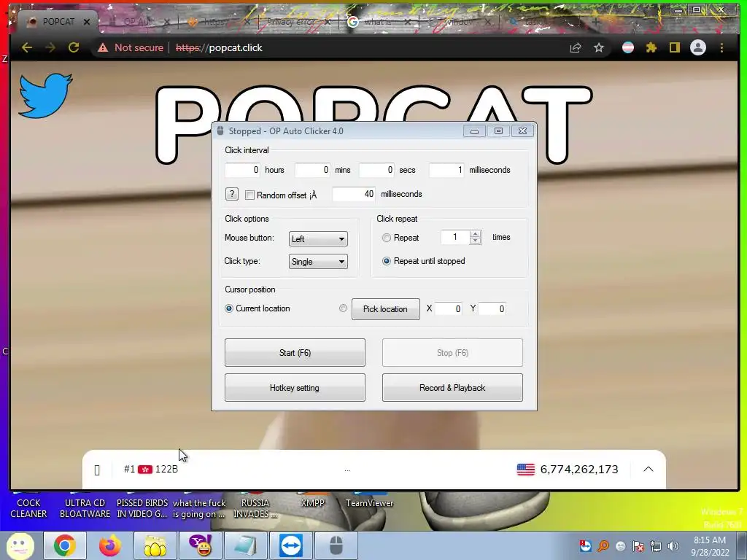Screen dimensions: 747x560
Task: Open Yahoo Messenger from the taskbar
Action: pyautogui.click(x=201, y=545)
